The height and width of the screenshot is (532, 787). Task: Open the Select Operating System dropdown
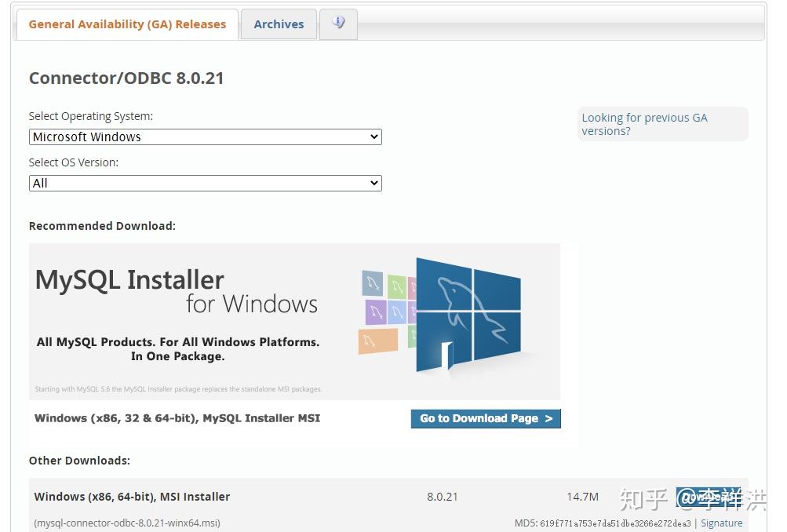[204, 137]
